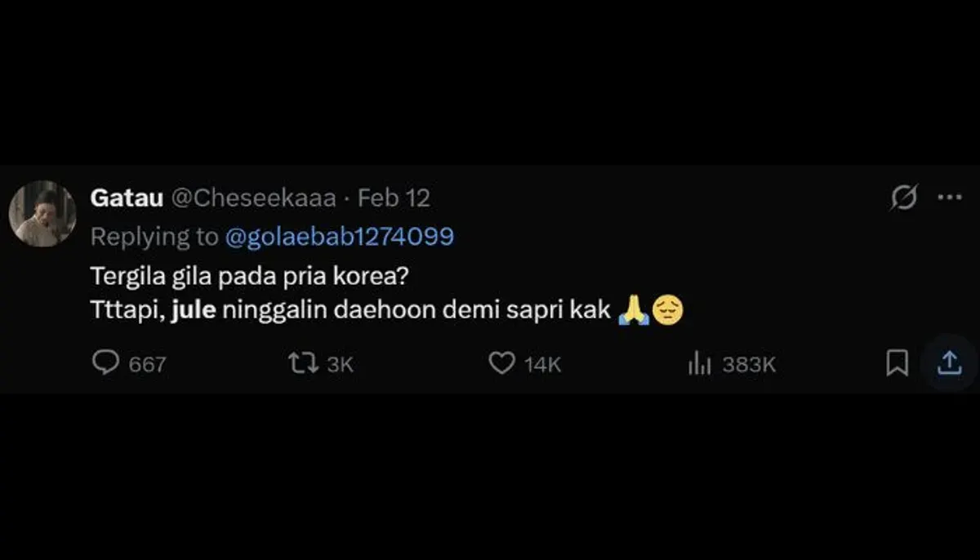
Task: Visit the @golaebab1274099 mention link
Action: coord(338,237)
